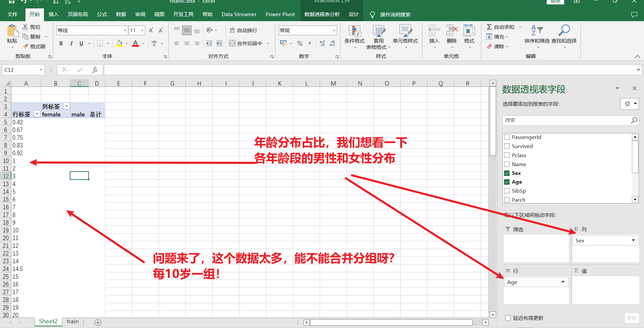
Task: Switch to the Insert (插入) tab
Action: (x=53, y=14)
